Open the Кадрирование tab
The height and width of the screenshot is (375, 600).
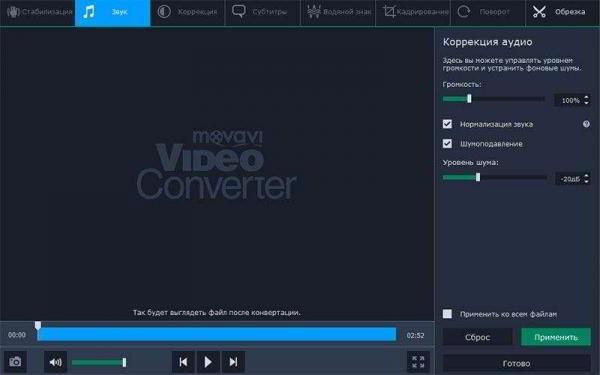[x=413, y=12]
